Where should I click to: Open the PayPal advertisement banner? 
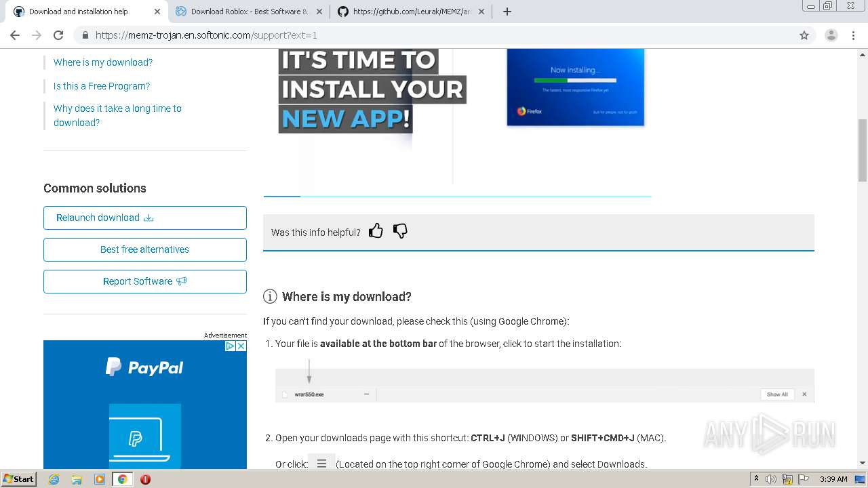(145, 405)
